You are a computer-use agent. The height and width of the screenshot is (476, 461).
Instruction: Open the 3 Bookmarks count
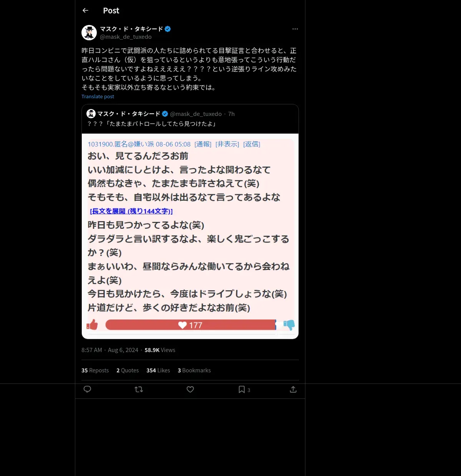click(x=194, y=370)
